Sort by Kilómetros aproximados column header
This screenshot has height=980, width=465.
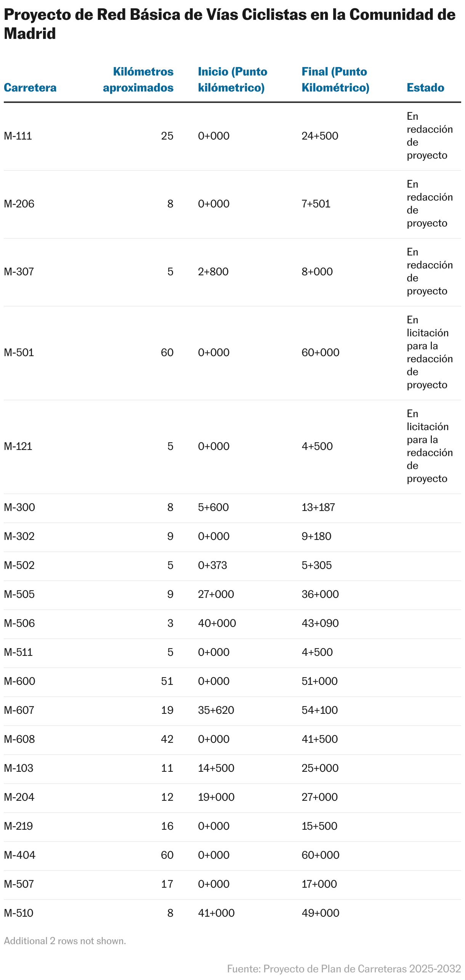tap(138, 80)
